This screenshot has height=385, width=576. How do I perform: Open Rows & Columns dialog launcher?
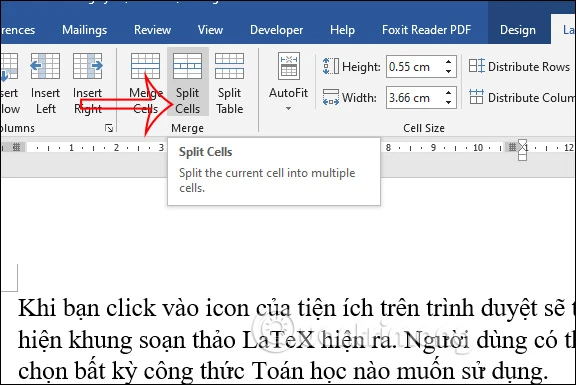pyautogui.click(x=109, y=128)
